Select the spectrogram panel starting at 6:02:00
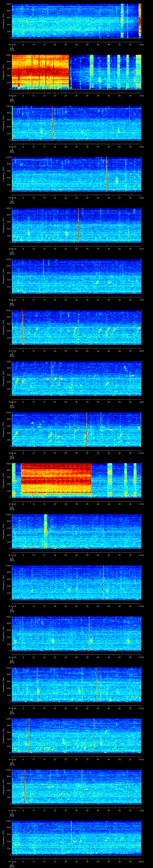The height and width of the screenshot is (868, 153). tap(77, 72)
